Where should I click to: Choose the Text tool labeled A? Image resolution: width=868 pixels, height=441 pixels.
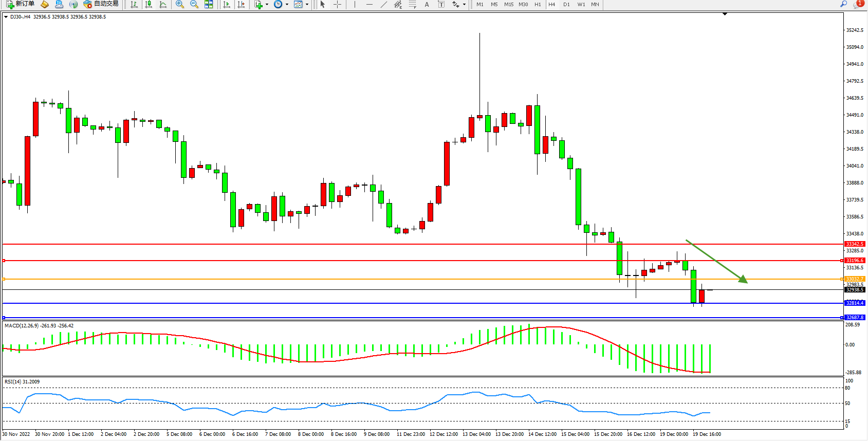click(x=427, y=4)
